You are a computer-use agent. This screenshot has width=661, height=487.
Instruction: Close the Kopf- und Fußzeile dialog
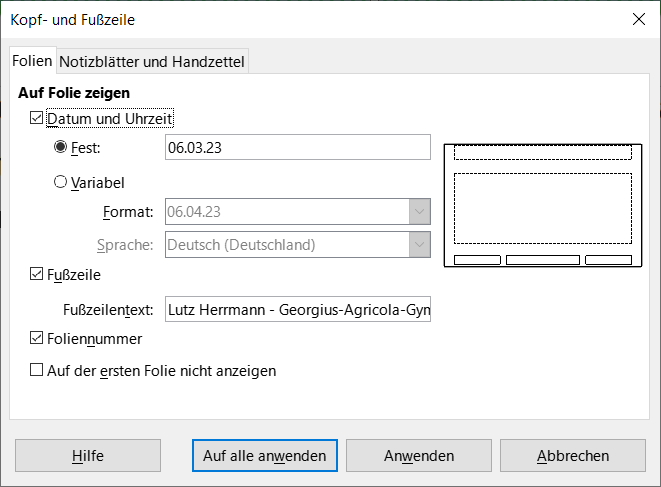click(x=637, y=19)
